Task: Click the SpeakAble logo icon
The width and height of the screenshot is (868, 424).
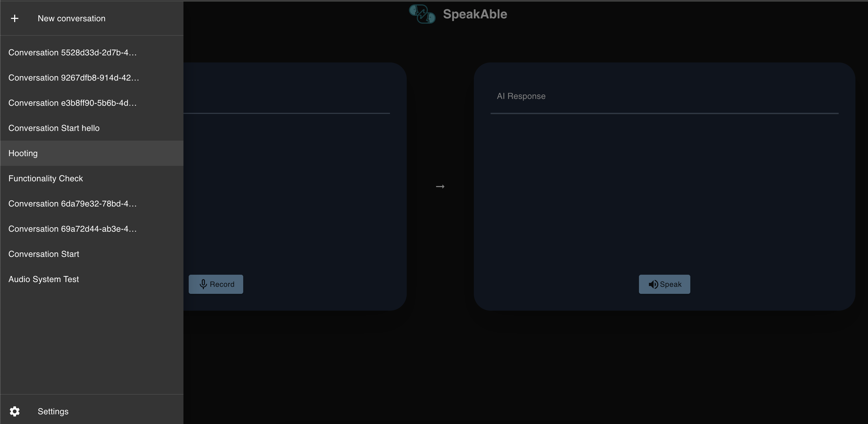Action: pos(422,14)
